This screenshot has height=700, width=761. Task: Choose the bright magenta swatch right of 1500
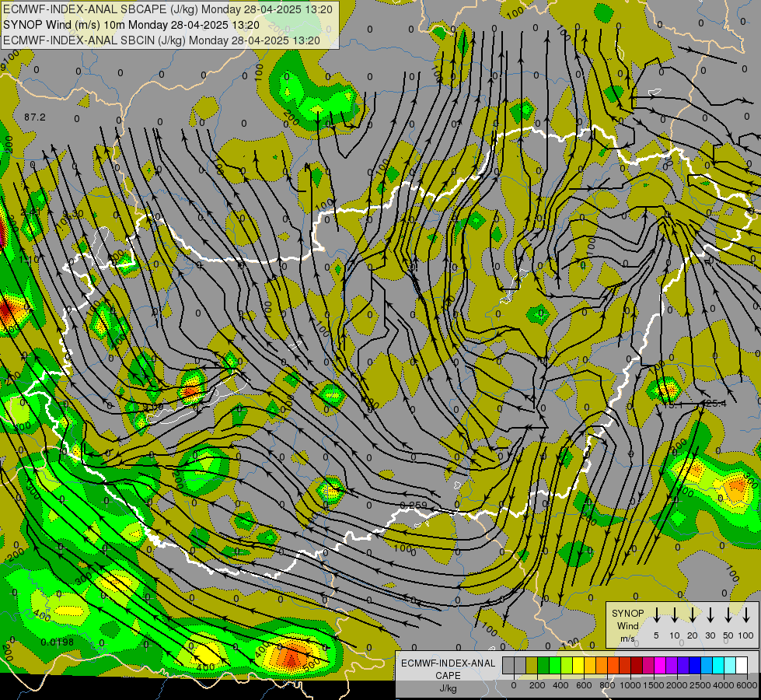point(661,665)
